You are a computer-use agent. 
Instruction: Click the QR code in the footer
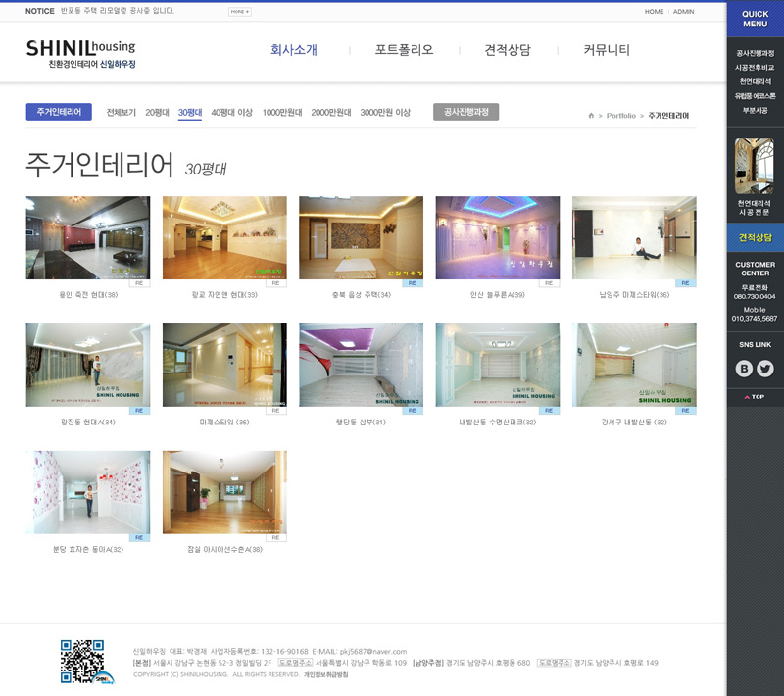pyautogui.click(x=81, y=661)
